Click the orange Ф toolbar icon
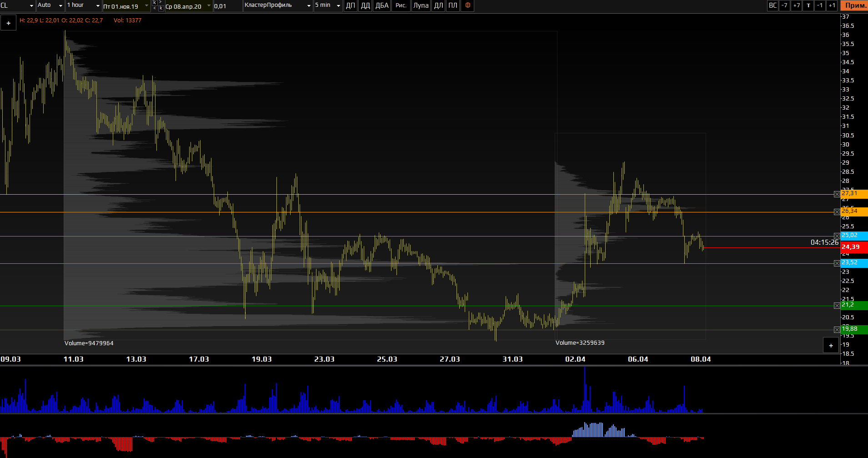 467,5
